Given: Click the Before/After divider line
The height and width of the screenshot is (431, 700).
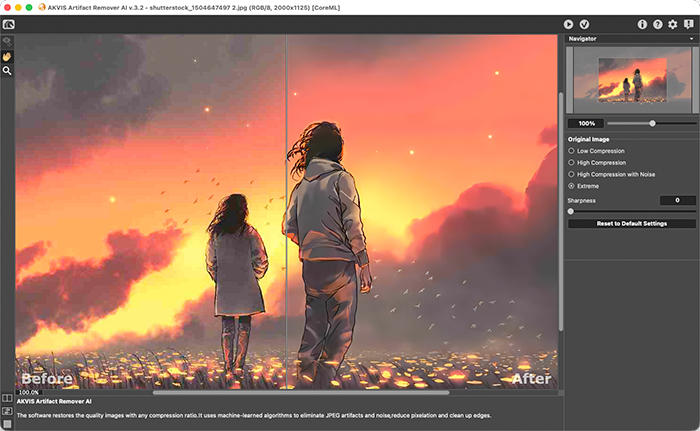Looking at the screenshot, I should click(286, 212).
